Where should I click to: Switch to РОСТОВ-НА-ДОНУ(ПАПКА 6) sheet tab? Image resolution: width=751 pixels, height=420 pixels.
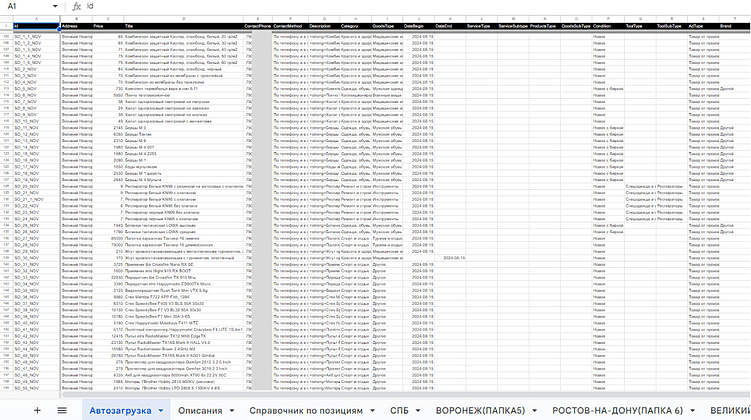pos(617,410)
